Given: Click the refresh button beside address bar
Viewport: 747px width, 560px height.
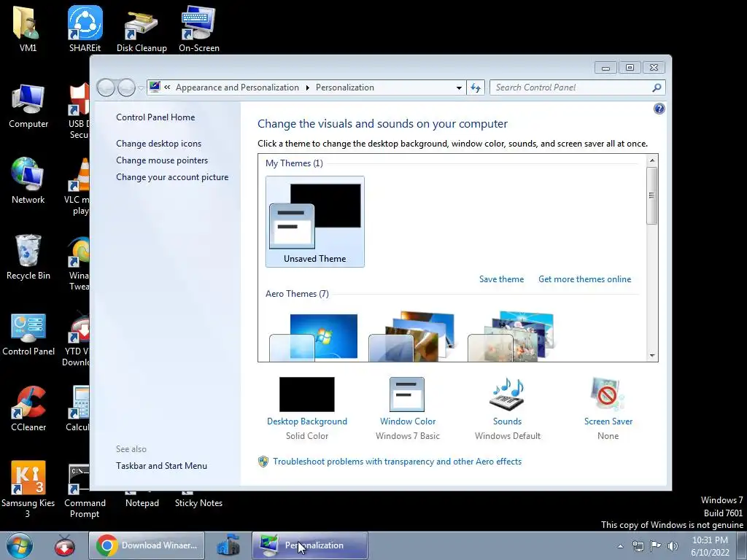Looking at the screenshot, I should [476, 87].
